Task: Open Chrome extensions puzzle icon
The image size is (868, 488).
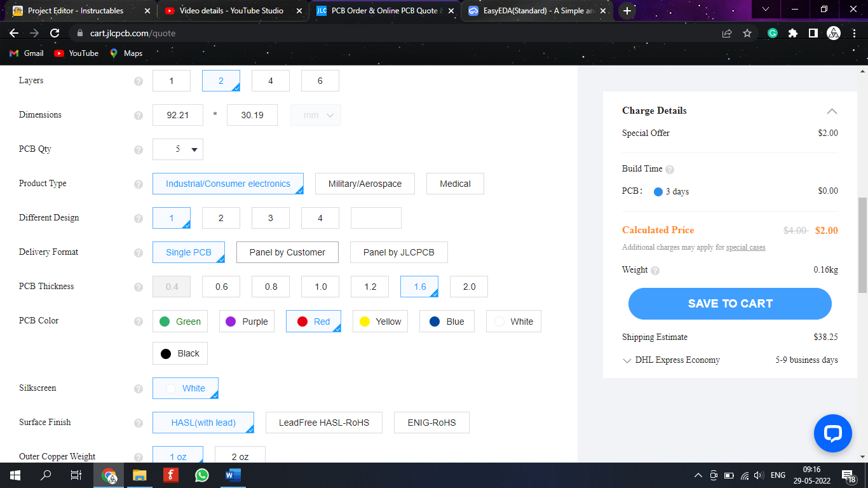Action: (792, 33)
